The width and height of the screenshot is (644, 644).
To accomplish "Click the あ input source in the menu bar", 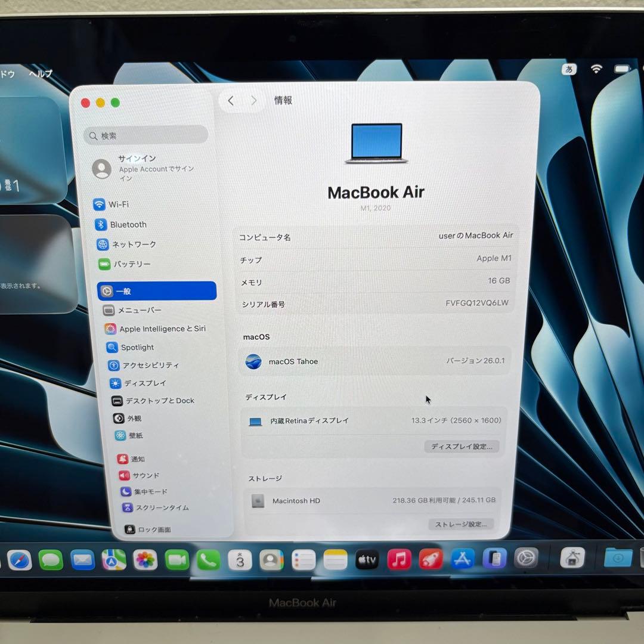I will pyautogui.click(x=569, y=70).
